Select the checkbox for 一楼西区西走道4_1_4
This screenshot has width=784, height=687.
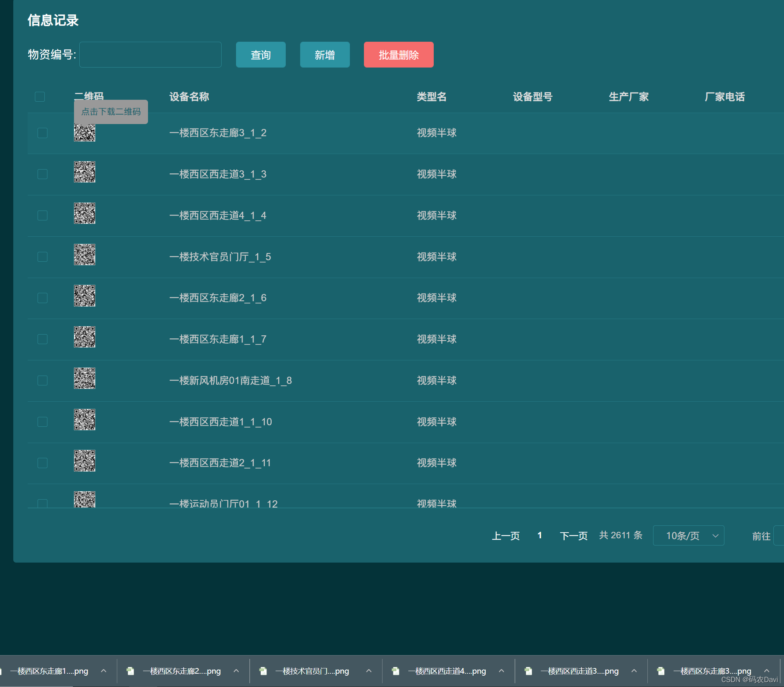point(43,215)
